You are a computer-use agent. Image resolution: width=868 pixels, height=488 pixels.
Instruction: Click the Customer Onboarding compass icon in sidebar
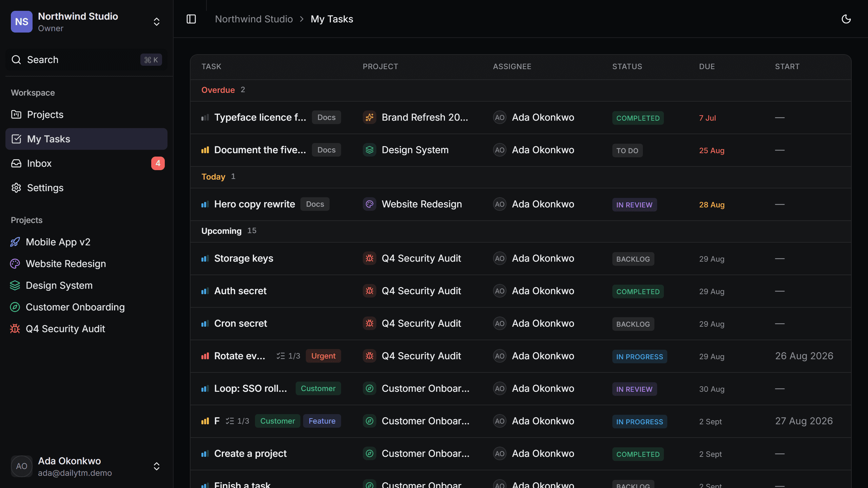point(15,307)
